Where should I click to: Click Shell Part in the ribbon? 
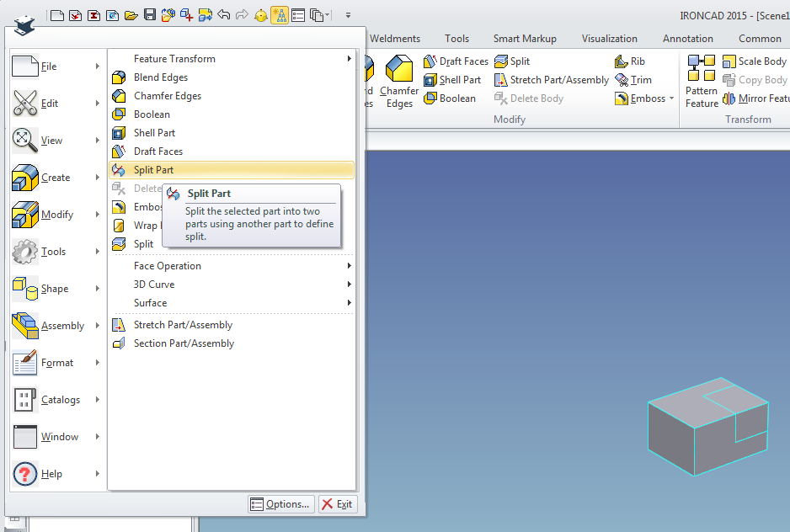tap(452, 80)
